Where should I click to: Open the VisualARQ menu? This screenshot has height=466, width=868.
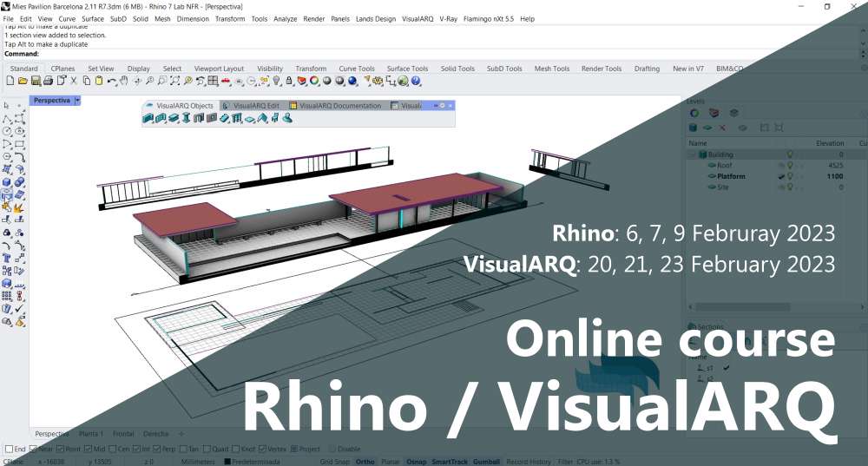417,18
